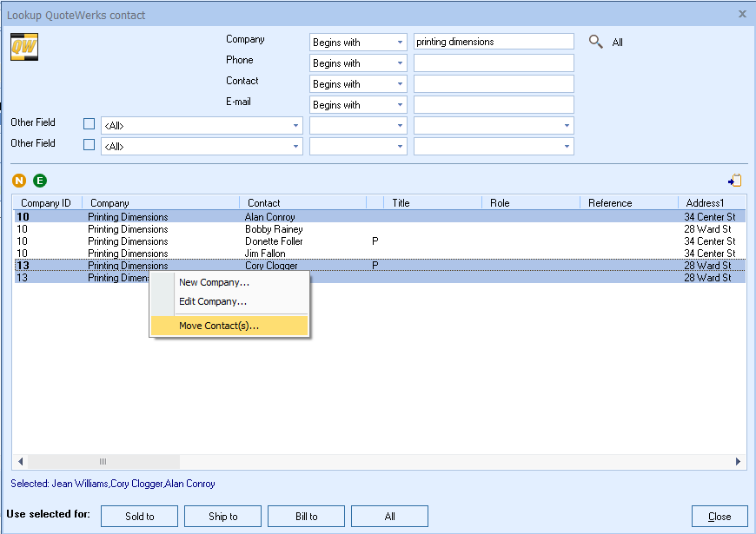Viewport: 756px width, 534px height.
Task: Enable the first Other Field checkbox
Action: (x=89, y=123)
